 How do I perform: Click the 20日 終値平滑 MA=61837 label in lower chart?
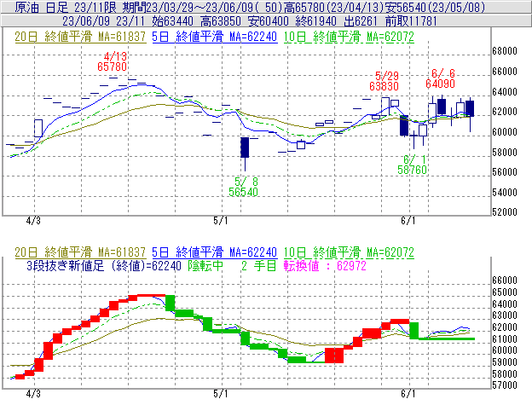tap(80, 252)
